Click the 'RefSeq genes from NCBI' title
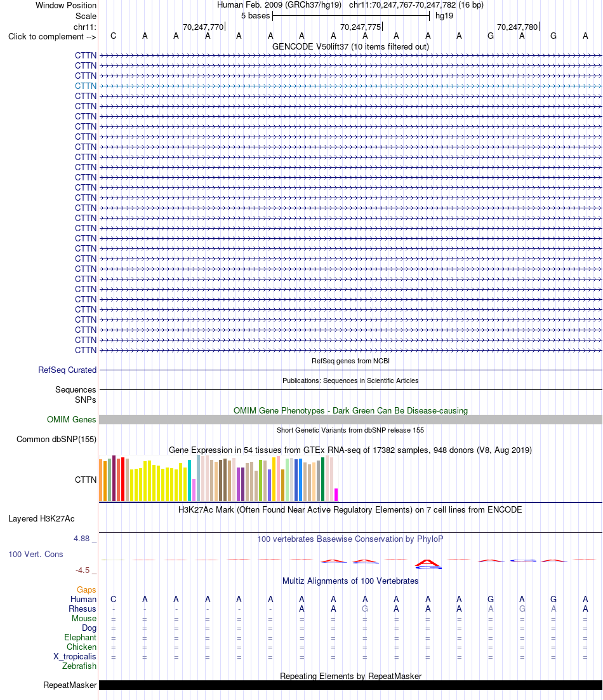603x700 pixels. coord(350,361)
